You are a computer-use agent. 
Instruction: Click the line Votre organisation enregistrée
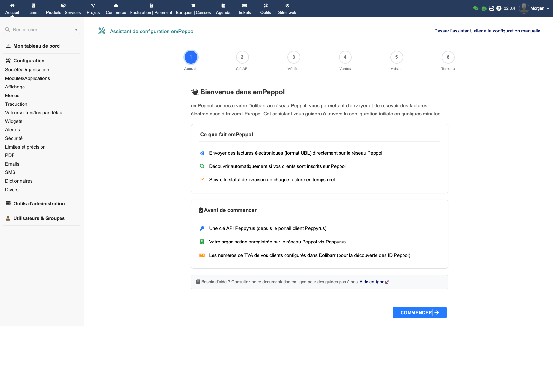click(x=277, y=242)
